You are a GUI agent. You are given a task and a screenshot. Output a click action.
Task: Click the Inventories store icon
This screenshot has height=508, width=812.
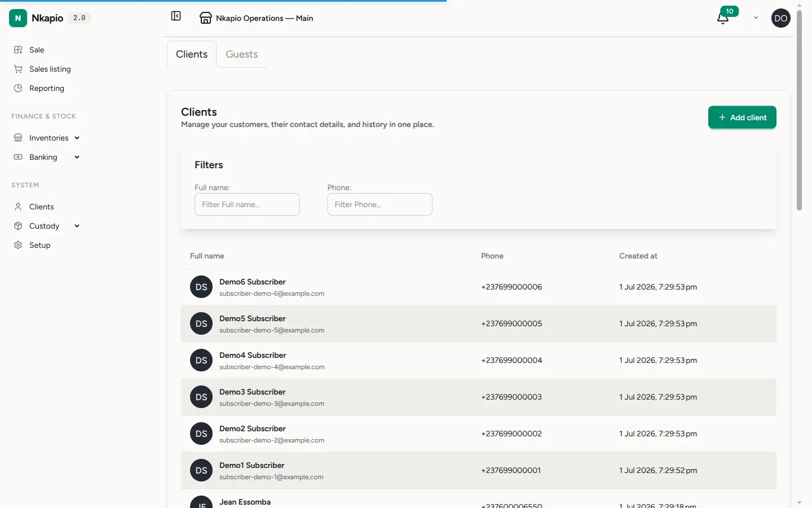click(18, 138)
